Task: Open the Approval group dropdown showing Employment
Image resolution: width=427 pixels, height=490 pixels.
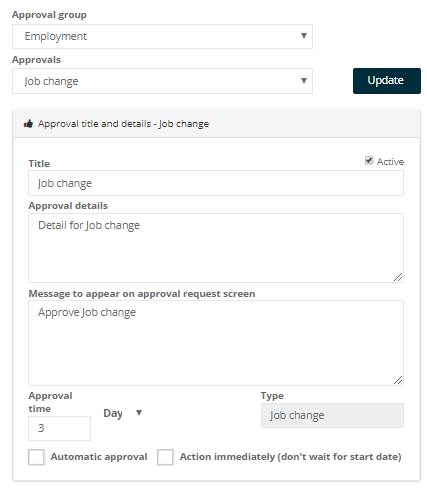Action: (x=162, y=36)
